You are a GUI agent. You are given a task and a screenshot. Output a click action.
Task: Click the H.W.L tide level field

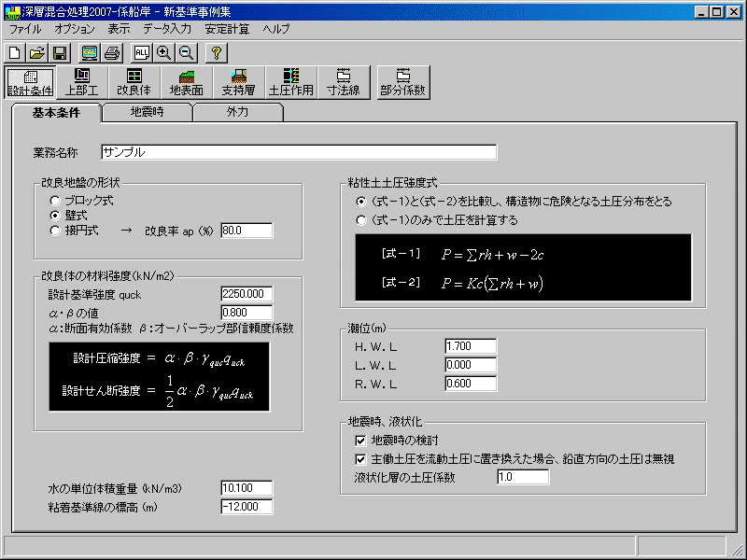pos(471,346)
